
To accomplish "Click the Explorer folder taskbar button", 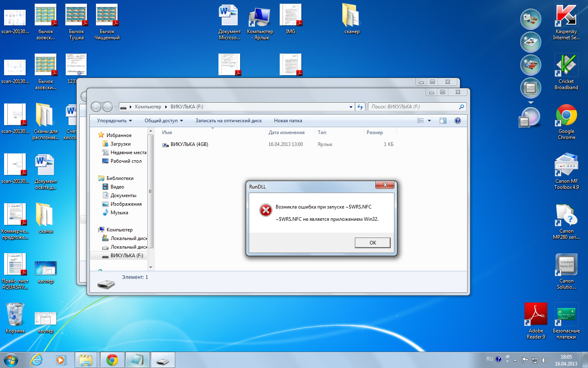I will tap(86, 360).
